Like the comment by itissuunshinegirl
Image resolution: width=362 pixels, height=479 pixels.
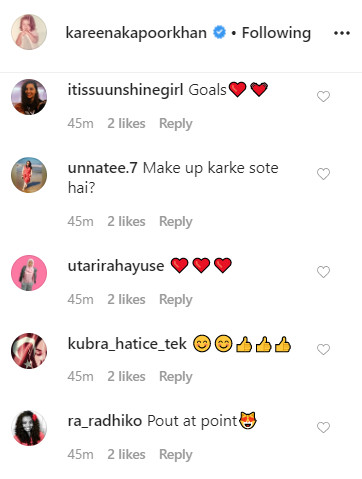click(x=323, y=97)
